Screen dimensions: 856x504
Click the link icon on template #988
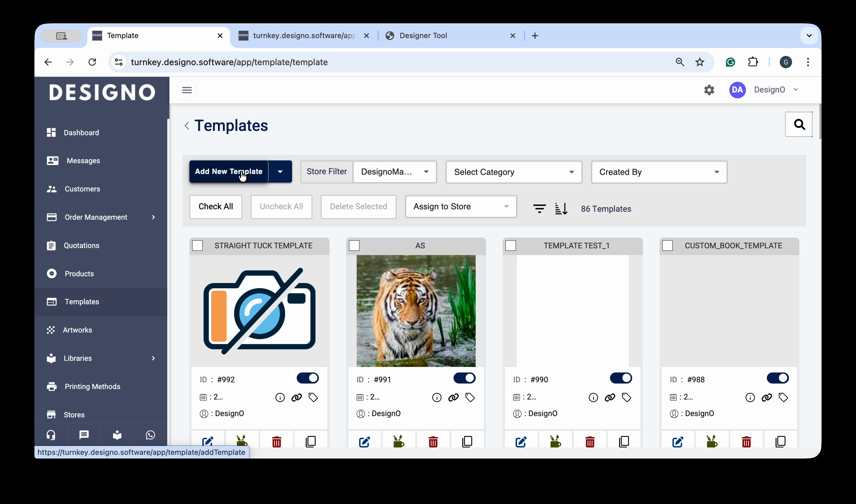[767, 397]
